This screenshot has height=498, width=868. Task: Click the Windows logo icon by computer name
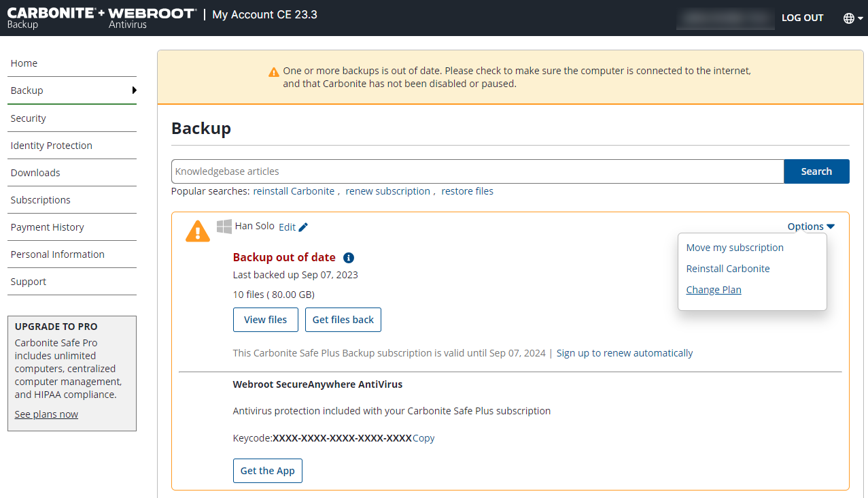pos(224,227)
